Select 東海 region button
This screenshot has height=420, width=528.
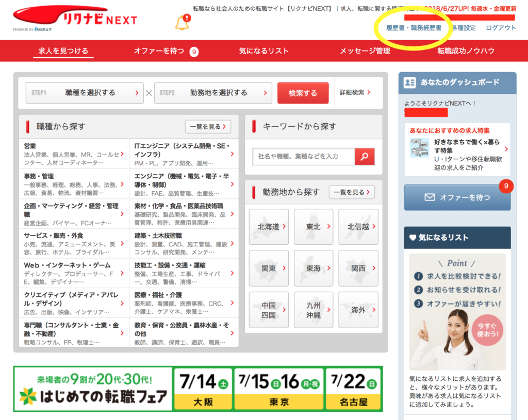point(313,268)
